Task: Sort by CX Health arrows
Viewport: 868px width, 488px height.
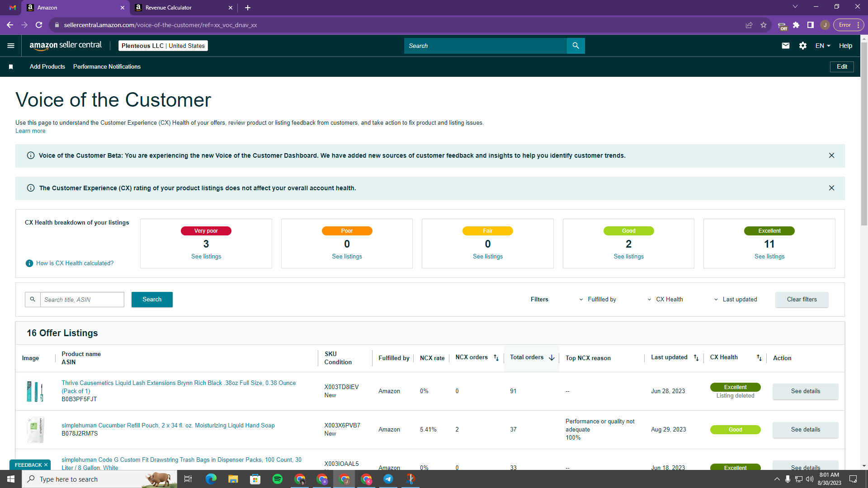Action: 759,358
